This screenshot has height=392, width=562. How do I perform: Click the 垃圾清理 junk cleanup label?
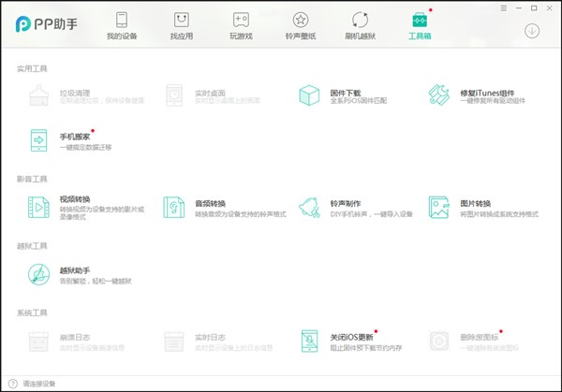point(75,93)
